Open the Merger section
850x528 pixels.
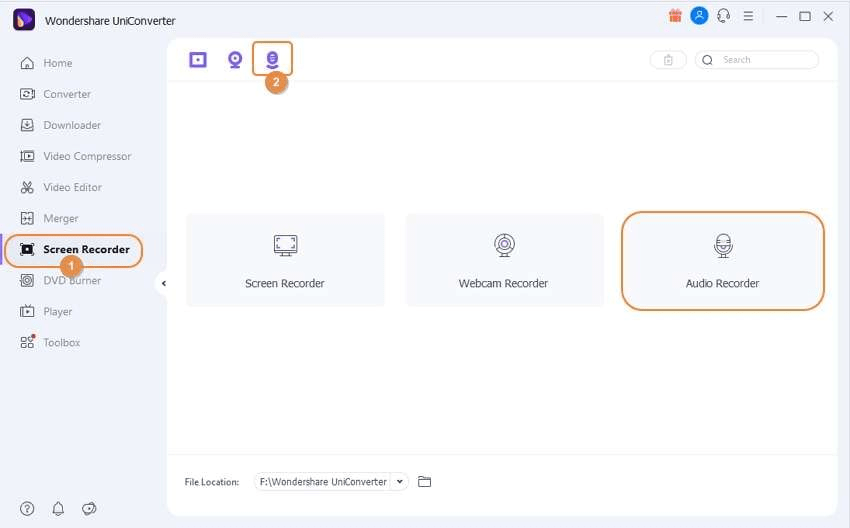[49, 218]
